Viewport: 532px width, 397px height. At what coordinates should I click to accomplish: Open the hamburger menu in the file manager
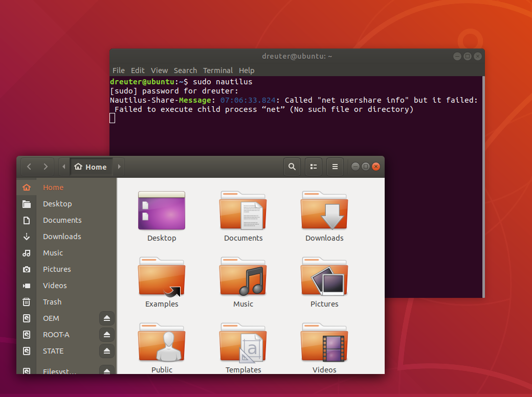[x=335, y=167]
